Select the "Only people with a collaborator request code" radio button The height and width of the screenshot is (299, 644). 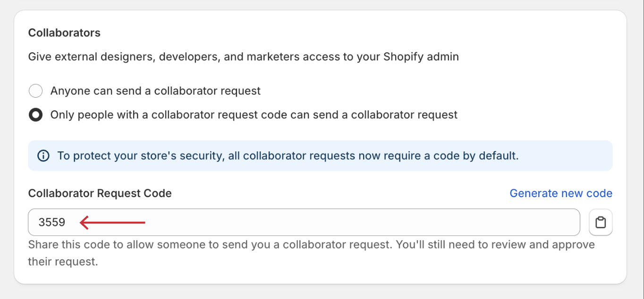[36, 115]
